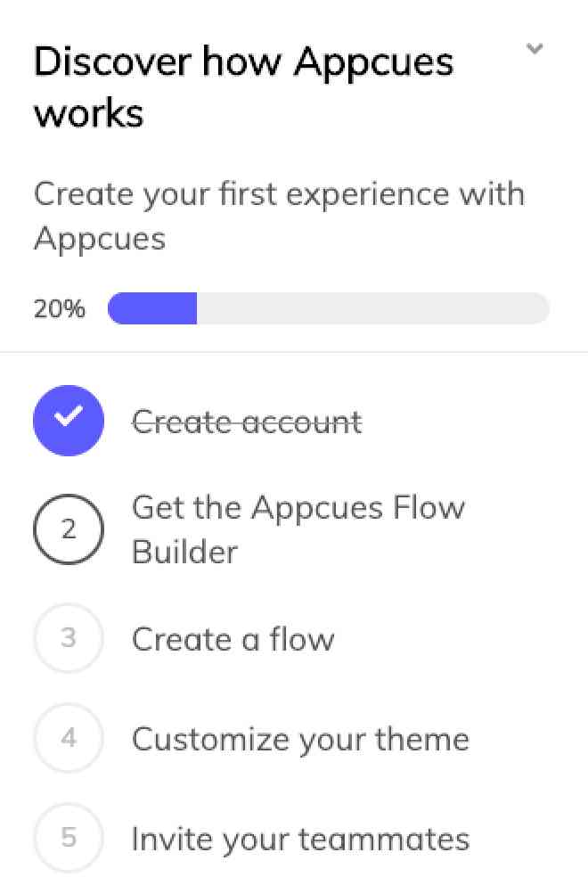Click the Customize your theme task label
Screen dimensions: 588x877
pyautogui.click(x=300, y=738)
